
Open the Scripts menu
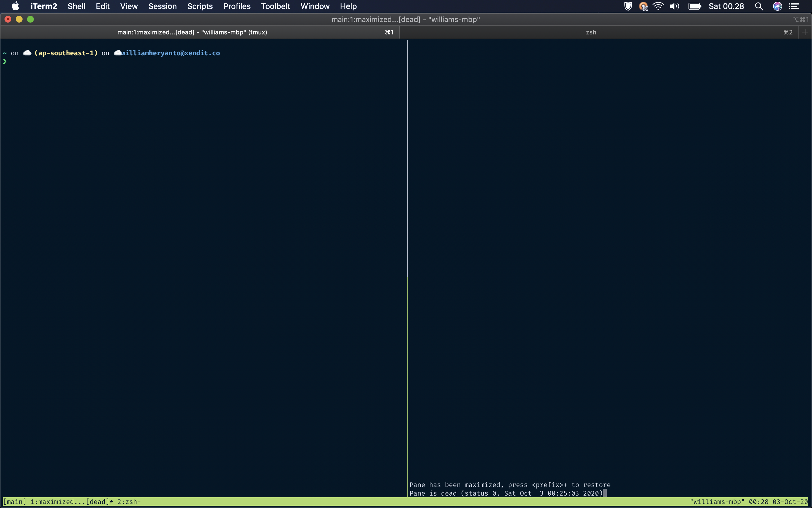point(200,6)
